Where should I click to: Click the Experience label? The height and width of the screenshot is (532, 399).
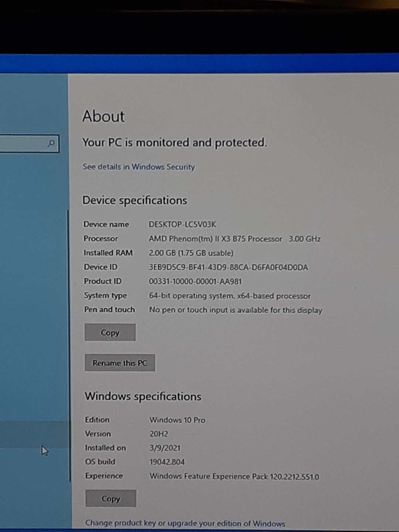(104, 476)
